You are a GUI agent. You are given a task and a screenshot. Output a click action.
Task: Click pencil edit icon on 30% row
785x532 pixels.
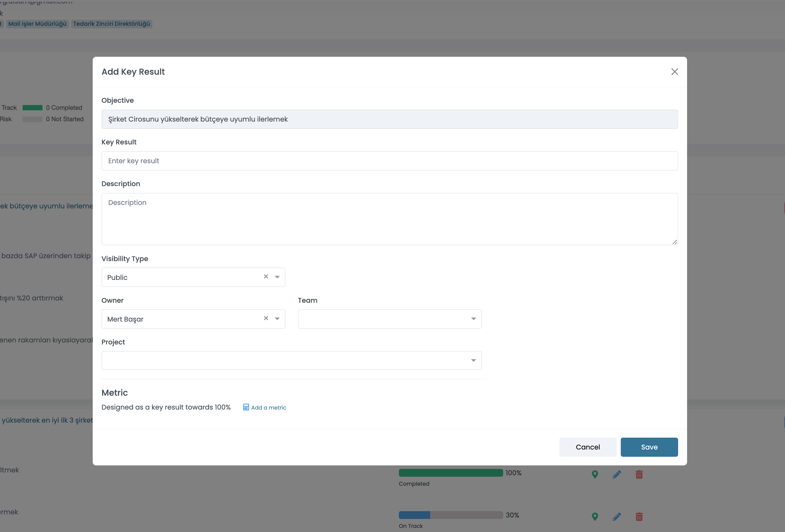point(616,516)
